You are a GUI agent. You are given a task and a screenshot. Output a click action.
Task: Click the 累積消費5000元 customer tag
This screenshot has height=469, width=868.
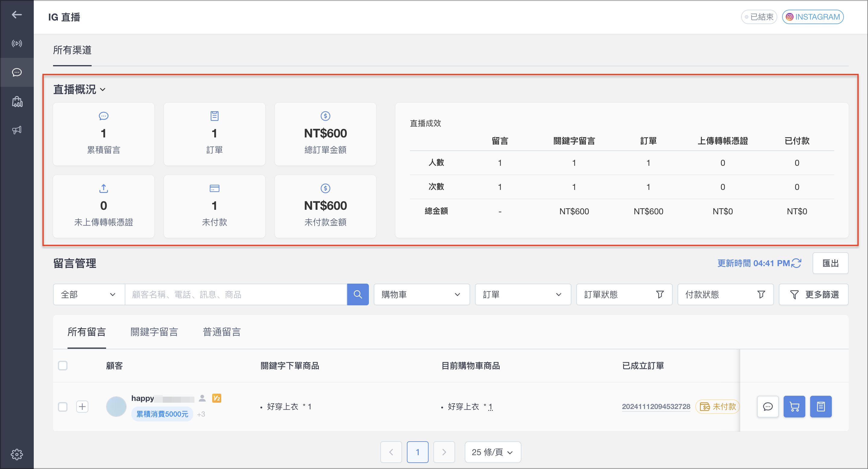[162, 414]
